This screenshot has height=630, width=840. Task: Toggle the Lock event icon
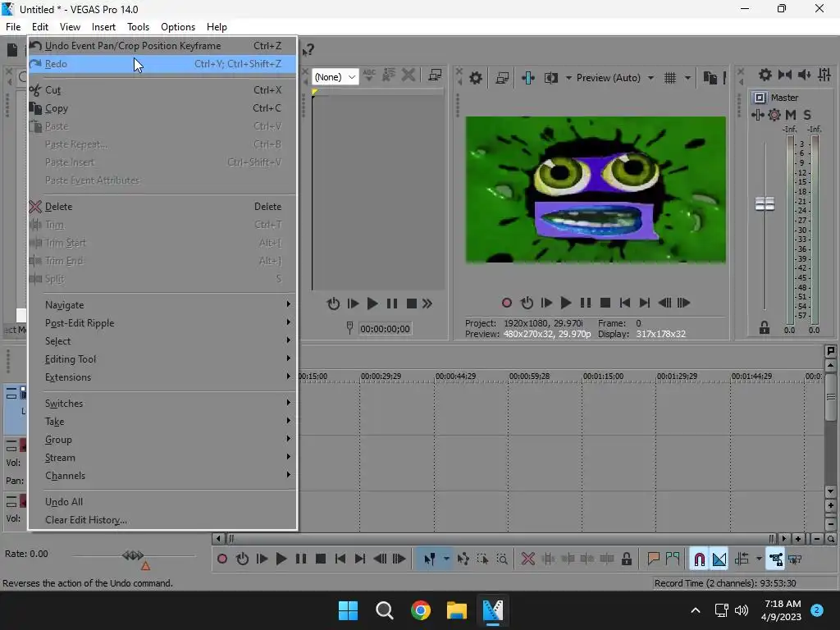coord(626,559)
